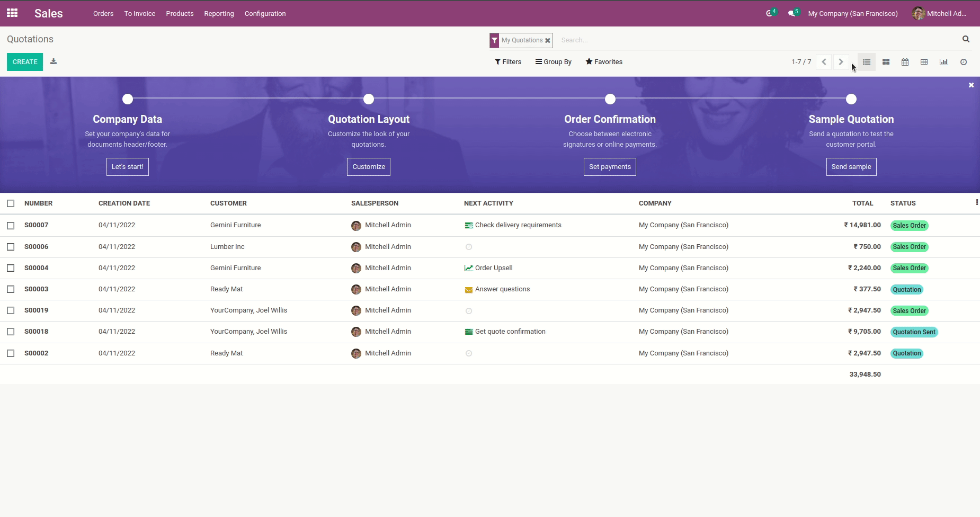Open the Group By dropdown
This screenshot has height=517, width=980.
(554, 62)
